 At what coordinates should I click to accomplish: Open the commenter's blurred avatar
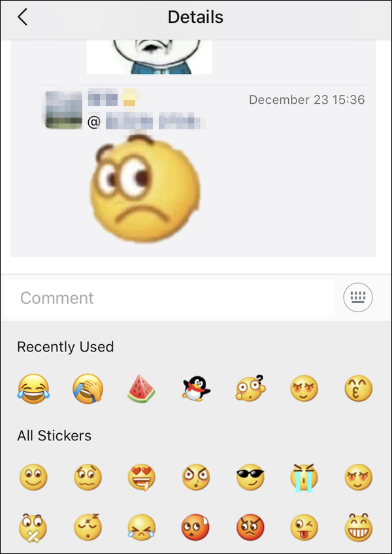[63, 110]
